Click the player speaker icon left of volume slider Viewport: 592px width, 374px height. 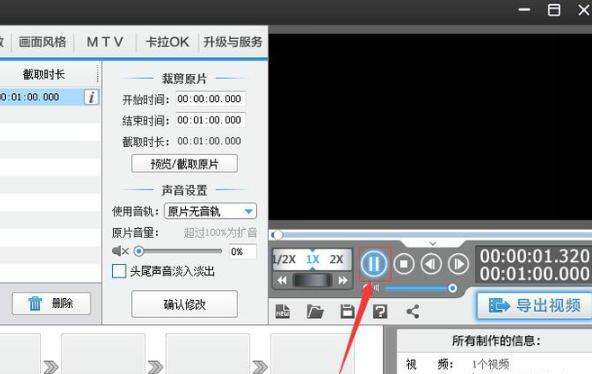371,289
